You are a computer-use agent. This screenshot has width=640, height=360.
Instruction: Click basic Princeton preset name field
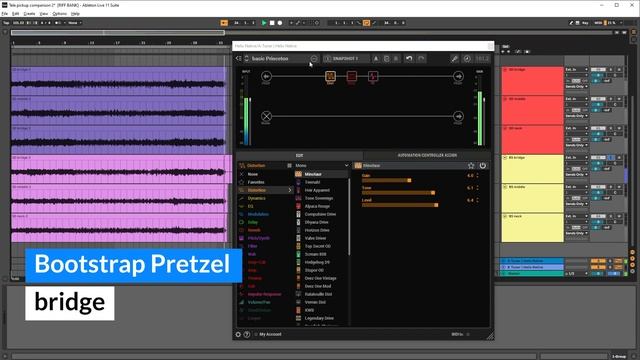270,59
